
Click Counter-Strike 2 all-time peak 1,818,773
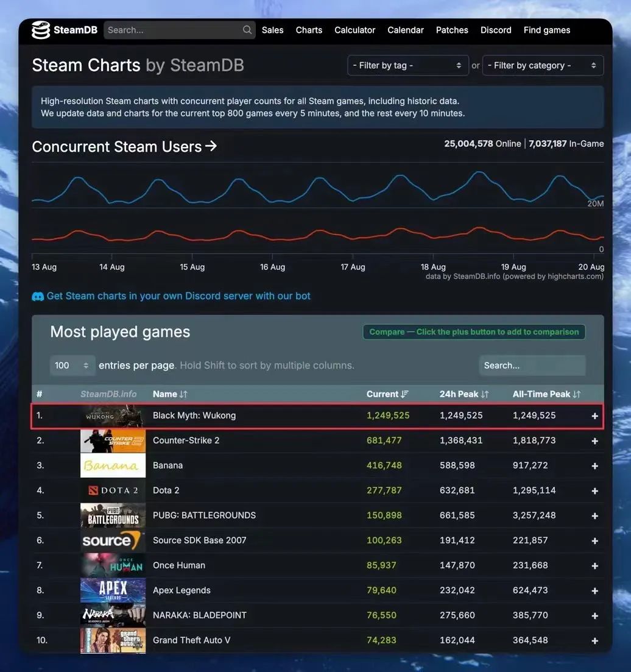pyautogui.click(x=534, y=440)
